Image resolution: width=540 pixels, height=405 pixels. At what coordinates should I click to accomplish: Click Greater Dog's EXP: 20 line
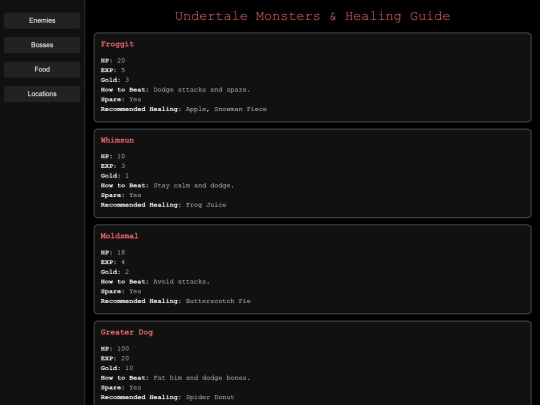coord(115,358)
